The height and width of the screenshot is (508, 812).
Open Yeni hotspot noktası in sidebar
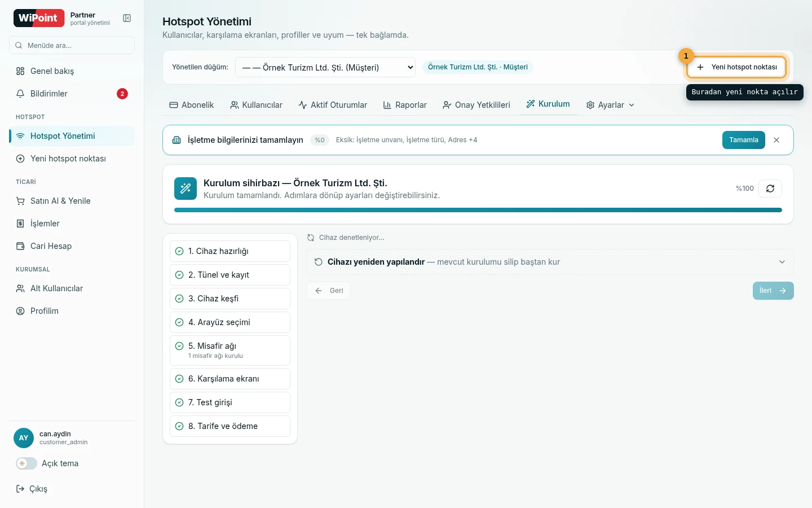72,159
